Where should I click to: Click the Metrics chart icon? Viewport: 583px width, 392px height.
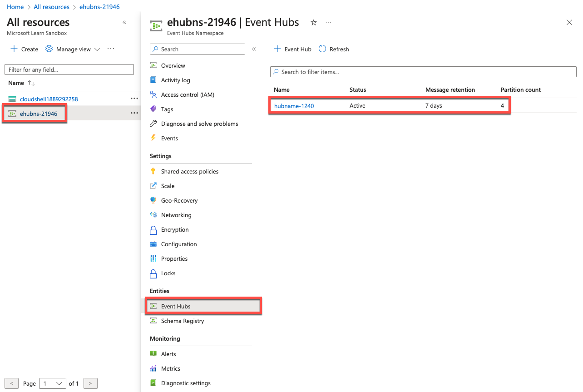pyautogui.click(x=153, y=368)
